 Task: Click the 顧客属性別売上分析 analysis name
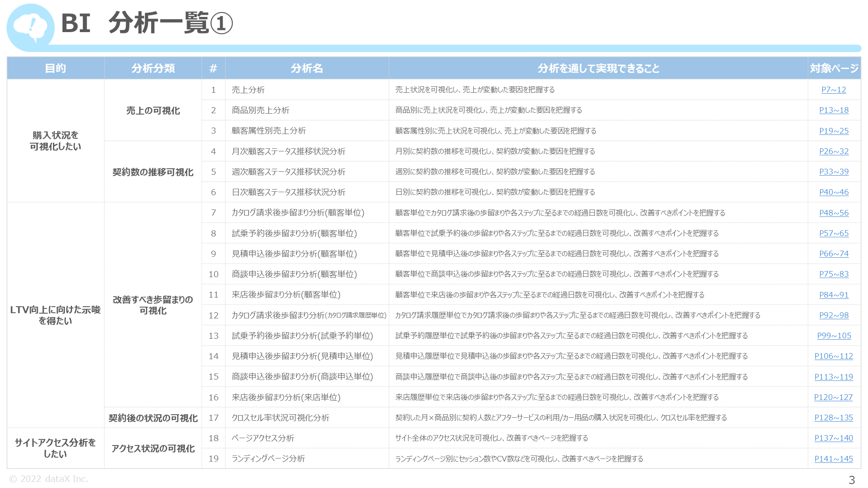pos(269,131)
